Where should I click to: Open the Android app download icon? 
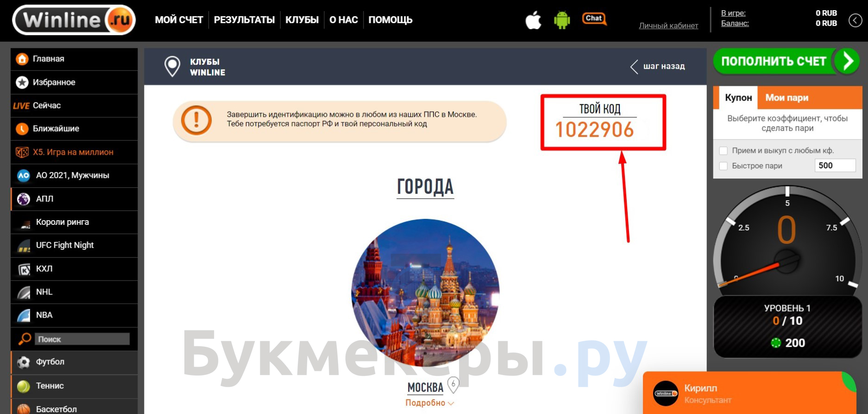pyautogui.click(x=562, y=20)
